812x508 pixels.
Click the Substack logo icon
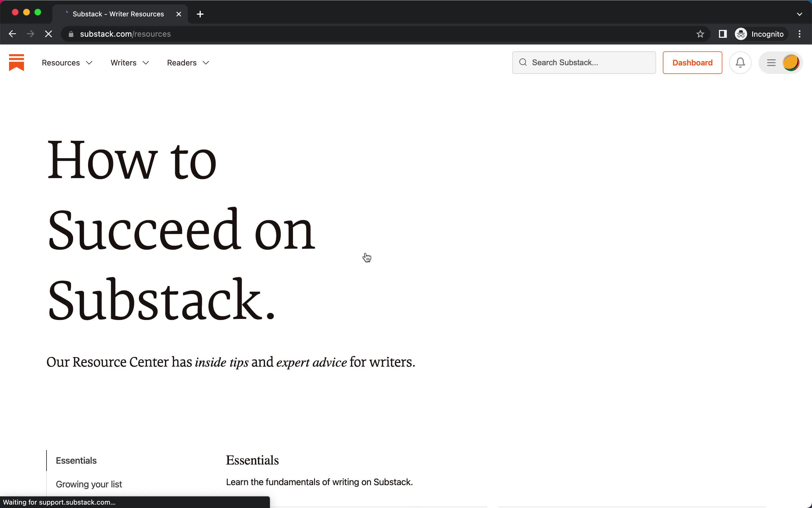(x=16, y=62)
